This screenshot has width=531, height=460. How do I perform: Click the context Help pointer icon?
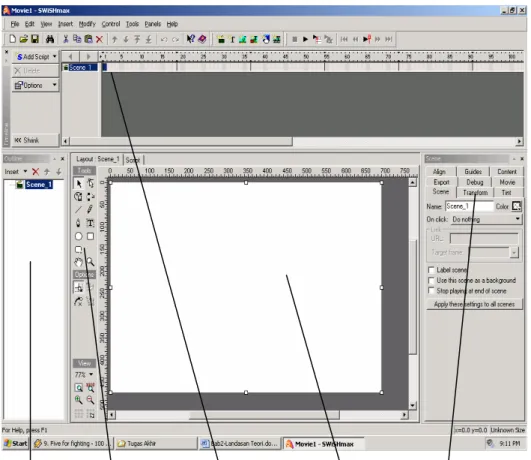pyautogui.click(x=191, y=39)
